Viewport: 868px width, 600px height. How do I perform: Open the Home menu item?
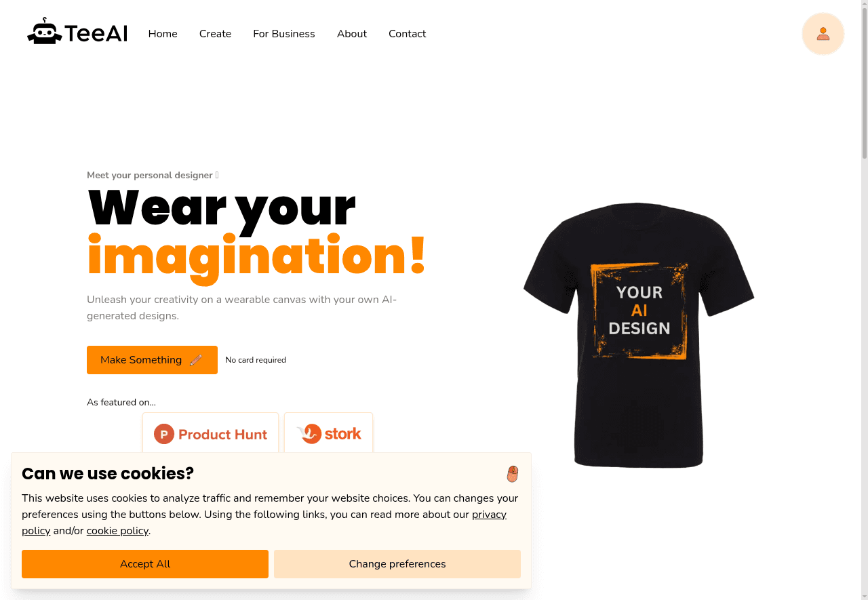point(163,34)
